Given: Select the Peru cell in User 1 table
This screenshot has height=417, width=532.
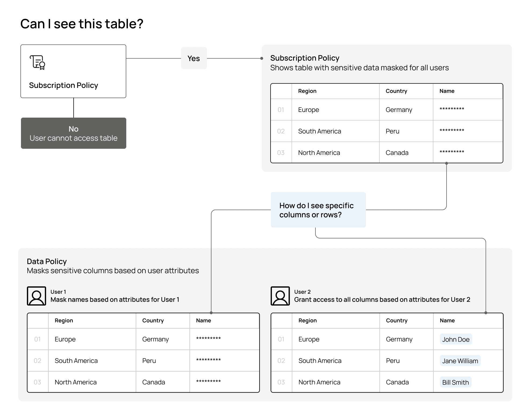Looking at the screenshot, I should pos(149,361).
